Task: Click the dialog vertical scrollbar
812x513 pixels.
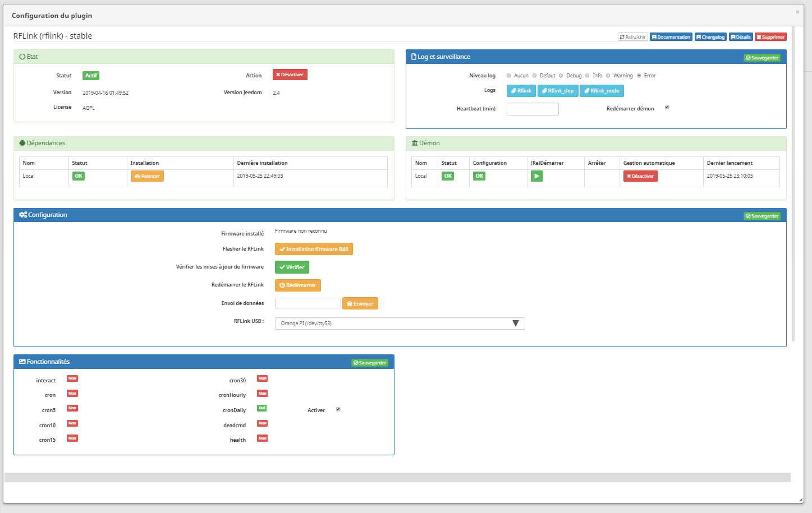Action: (x=793, y=184)
